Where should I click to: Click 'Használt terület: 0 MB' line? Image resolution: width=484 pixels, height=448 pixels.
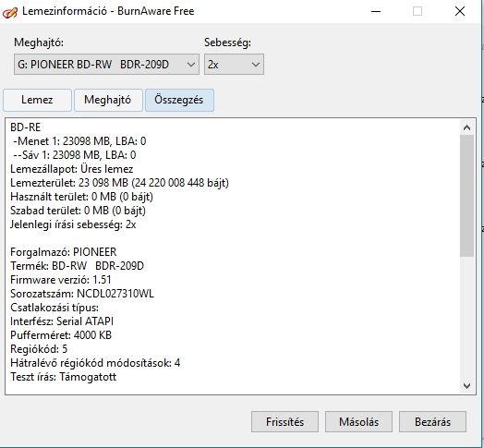[x=81, y=197]
